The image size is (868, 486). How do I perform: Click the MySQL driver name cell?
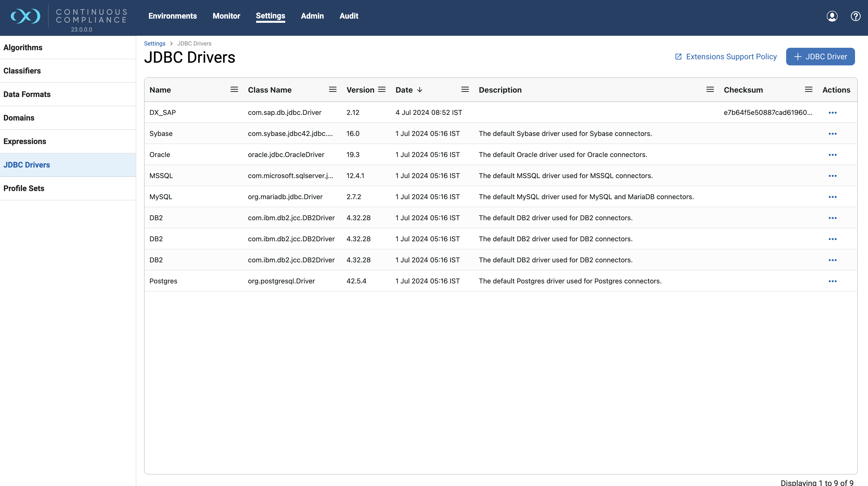pos(161,197)
